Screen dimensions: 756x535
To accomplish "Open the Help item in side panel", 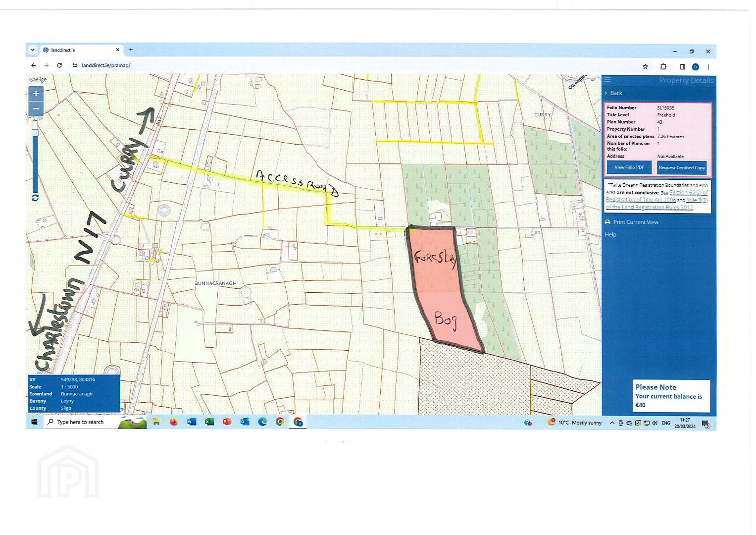I will click(x=610, y=234).
